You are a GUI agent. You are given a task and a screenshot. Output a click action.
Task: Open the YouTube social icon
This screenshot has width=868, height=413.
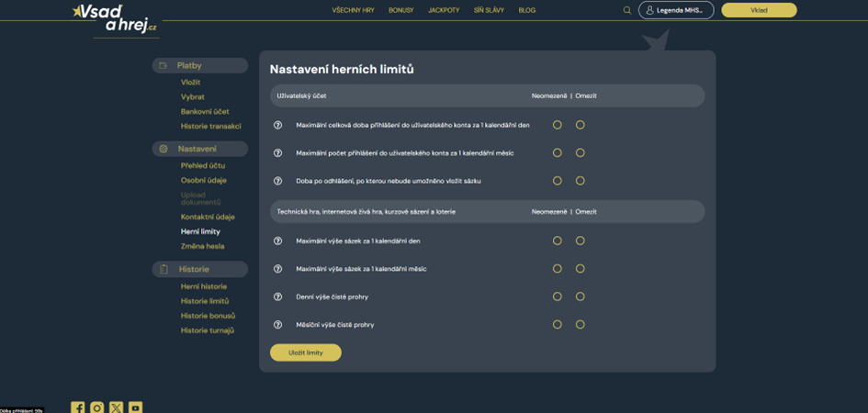pyautogui.click(x=136, y=408)
